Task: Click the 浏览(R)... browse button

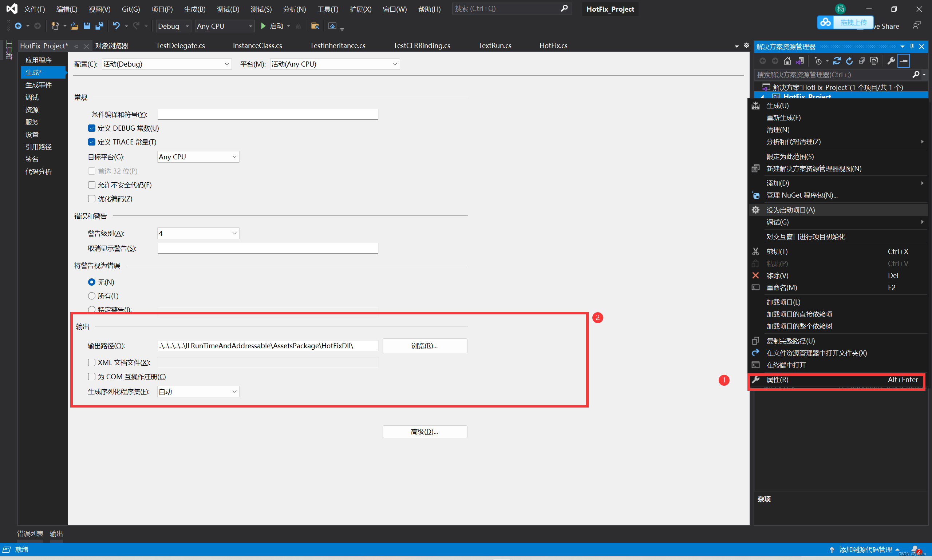Action: pos(424,346)
